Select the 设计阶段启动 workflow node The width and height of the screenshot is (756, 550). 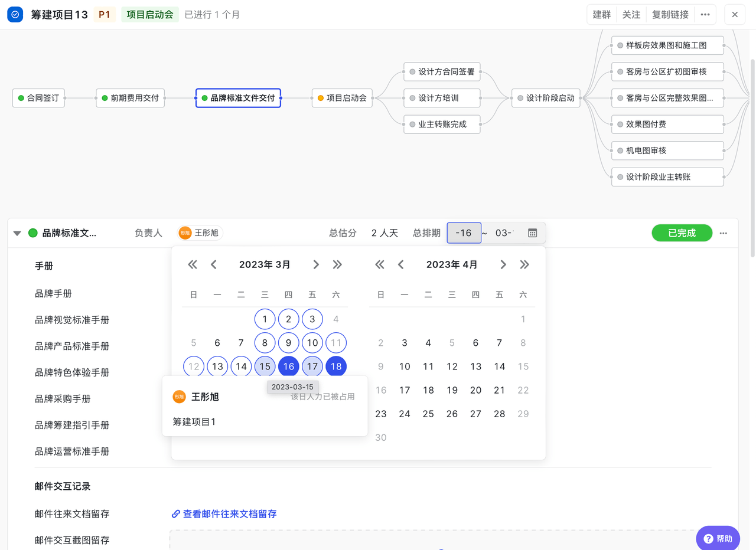(546, 98)
